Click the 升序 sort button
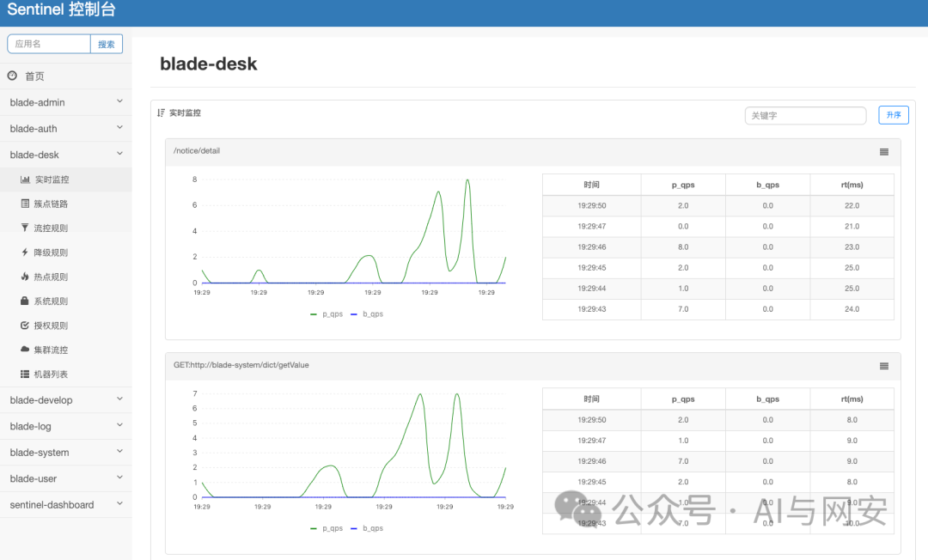The height and width of the screenshot is (560, 928). 894,115
